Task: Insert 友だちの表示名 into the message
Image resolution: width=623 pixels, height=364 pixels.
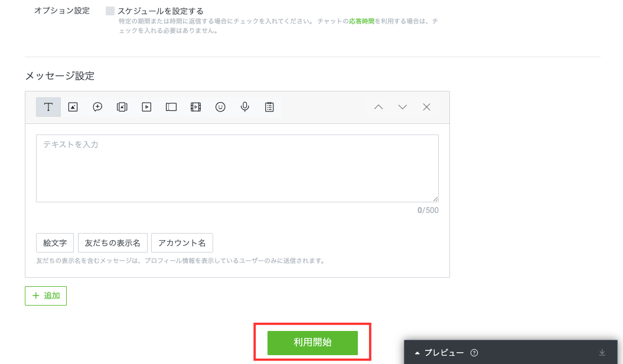Action: [x=112, y=243]
